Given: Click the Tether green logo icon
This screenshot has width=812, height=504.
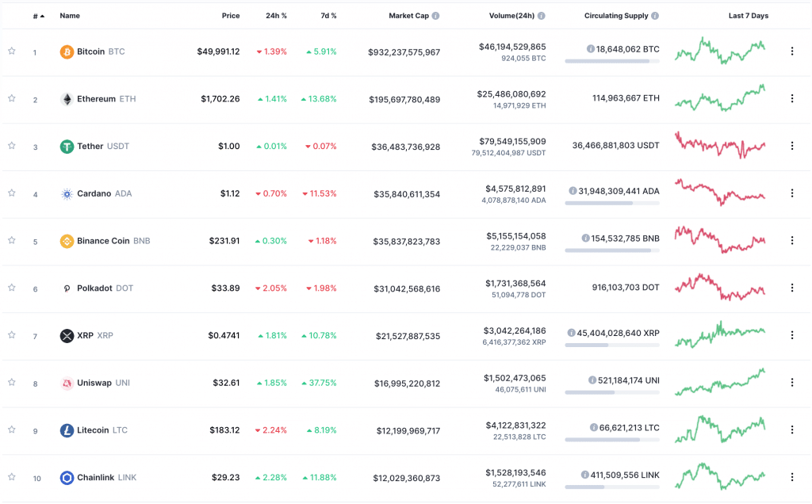Looking at the screenshot, I should coord(67,147).
